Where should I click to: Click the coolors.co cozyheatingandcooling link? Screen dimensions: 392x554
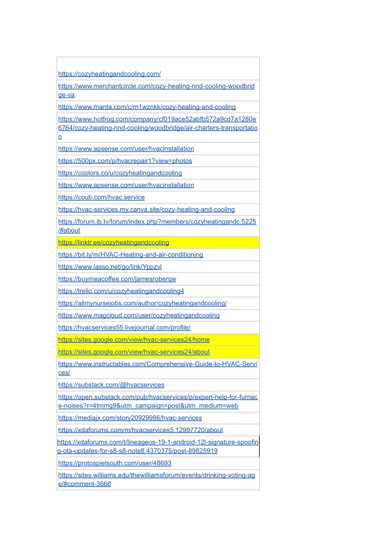[x=120, y=173]
